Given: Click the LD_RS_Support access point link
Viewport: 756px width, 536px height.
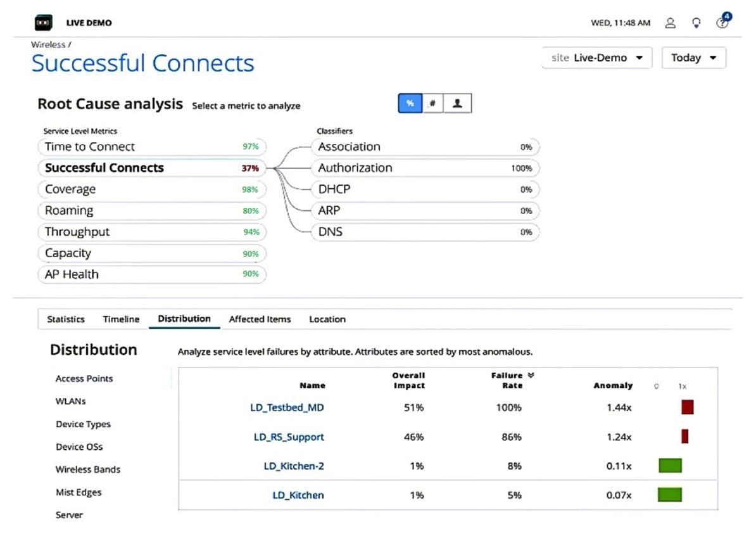Looking at the screenshot, I should 289,437.
